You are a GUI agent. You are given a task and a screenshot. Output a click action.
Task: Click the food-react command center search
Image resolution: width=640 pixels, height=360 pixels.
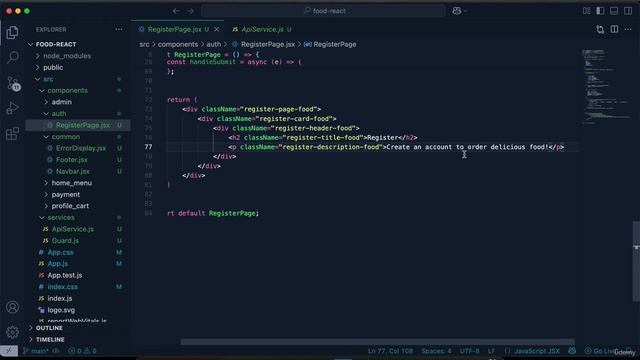point(324,11)
